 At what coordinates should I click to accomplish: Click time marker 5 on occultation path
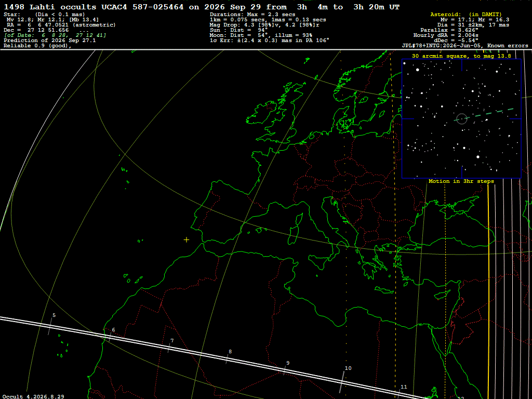tap(54, 315)
